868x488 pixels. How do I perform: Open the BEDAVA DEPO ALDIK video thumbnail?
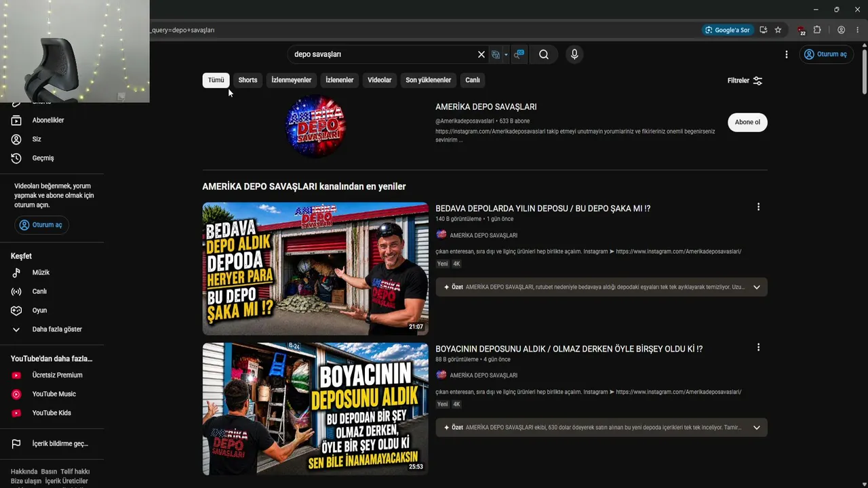315,268
